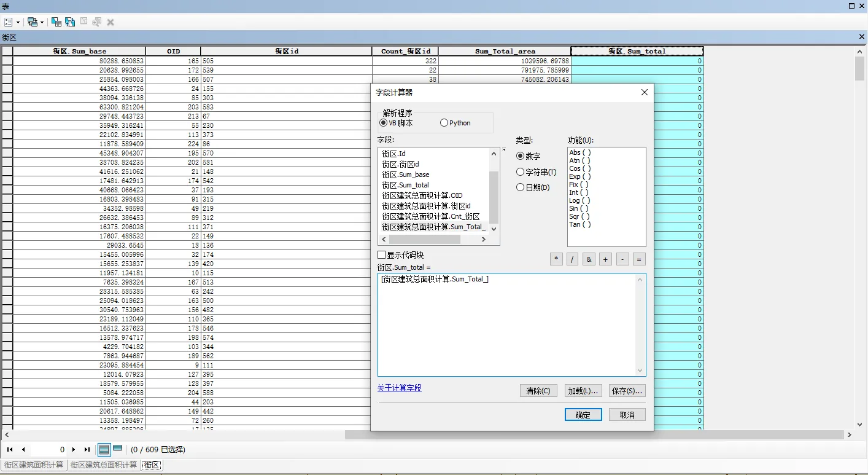Open the Related Tables dropdown arrow
Screen dimensions: 868x475
point(43,22)
